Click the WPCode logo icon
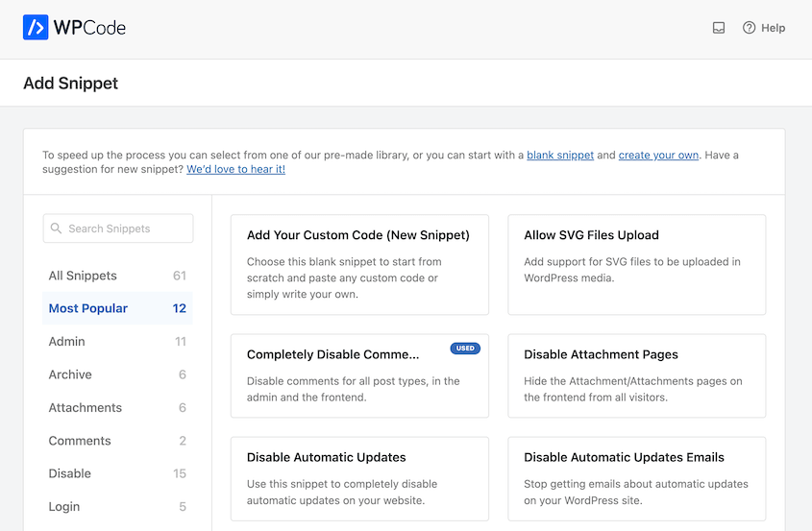The image size is (812, 531). (36, 28)
